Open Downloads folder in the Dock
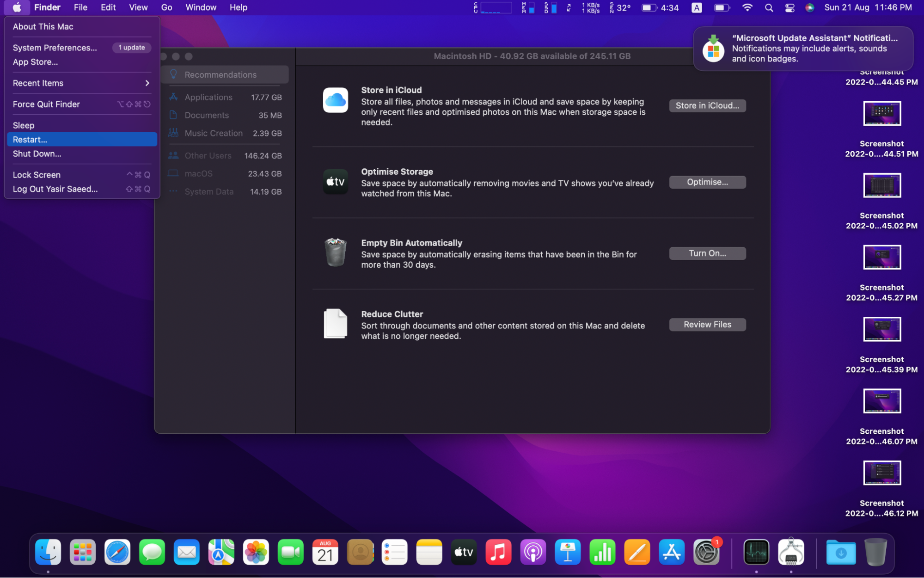 (x=841, y=552)
